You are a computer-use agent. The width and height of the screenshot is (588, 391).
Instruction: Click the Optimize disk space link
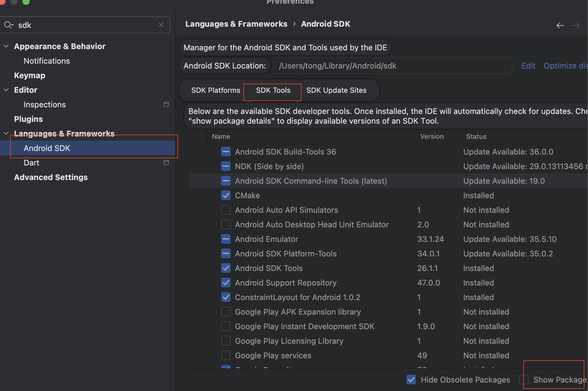[565, 66]
